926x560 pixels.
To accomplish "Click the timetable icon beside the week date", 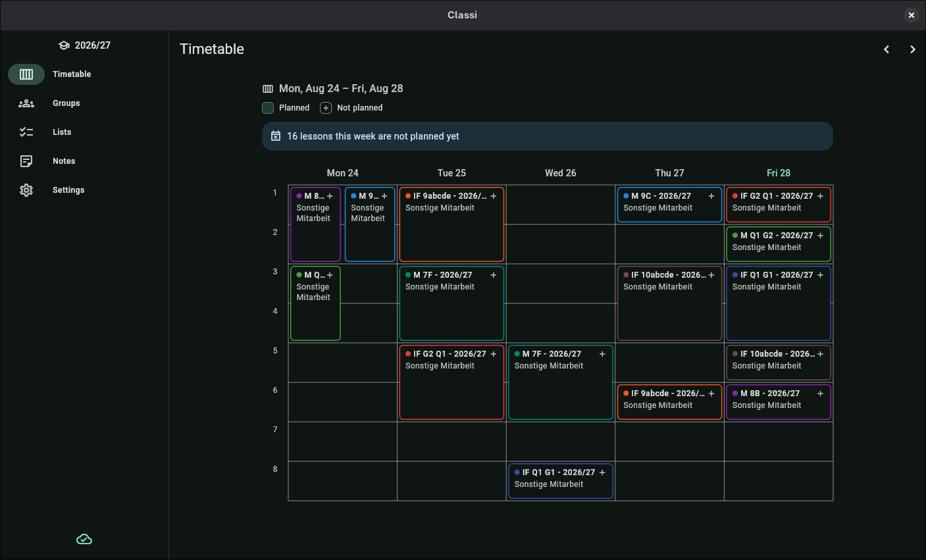I will 268,89.
